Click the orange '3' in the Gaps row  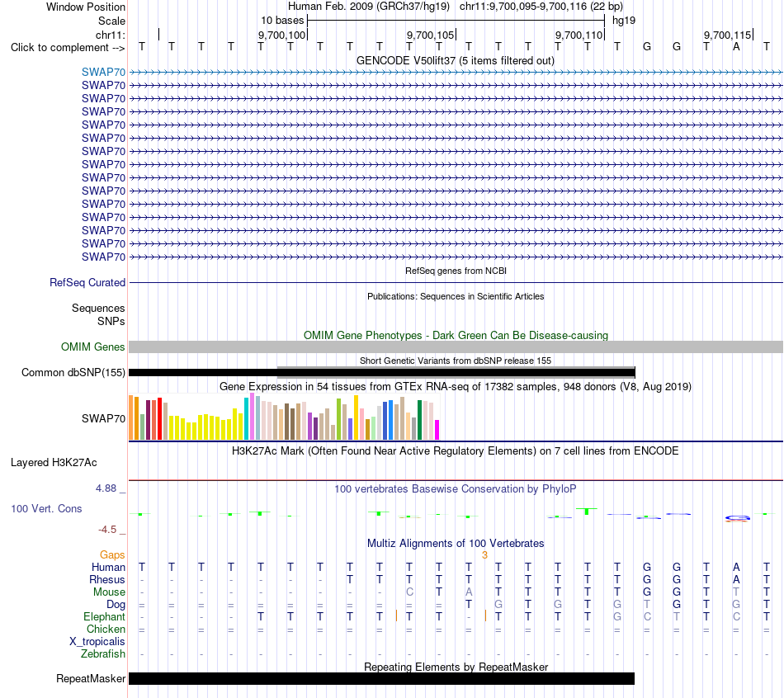click(484, 555)
